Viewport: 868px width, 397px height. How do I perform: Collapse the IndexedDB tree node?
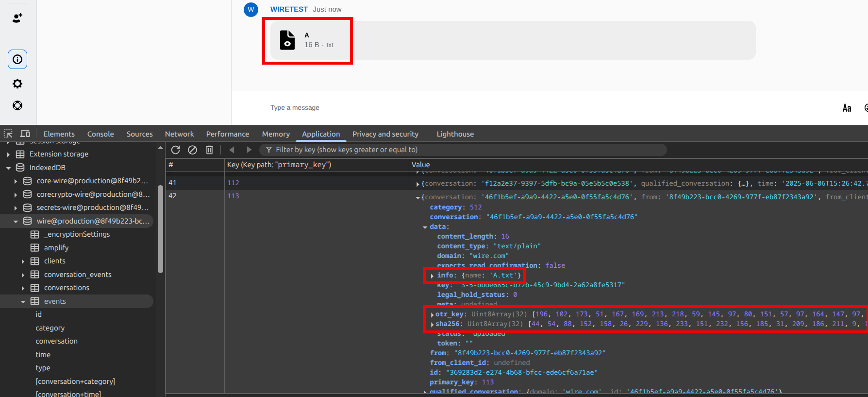pos(8,168)
